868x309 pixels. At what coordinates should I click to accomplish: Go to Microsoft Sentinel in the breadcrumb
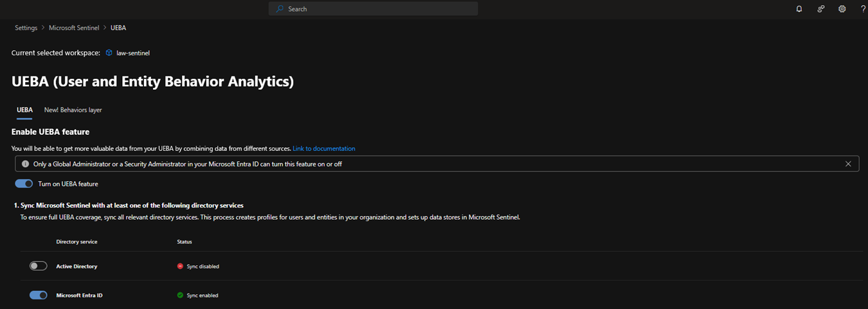point(74,28)
